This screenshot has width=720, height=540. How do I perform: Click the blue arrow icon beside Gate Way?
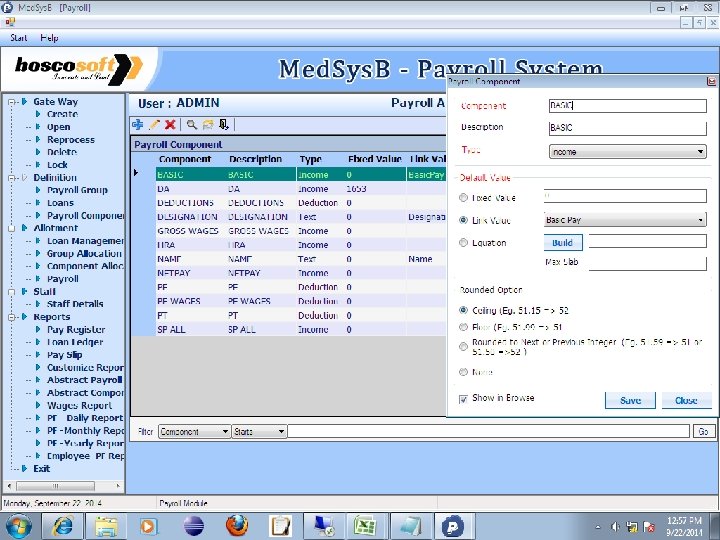[24, 101]
